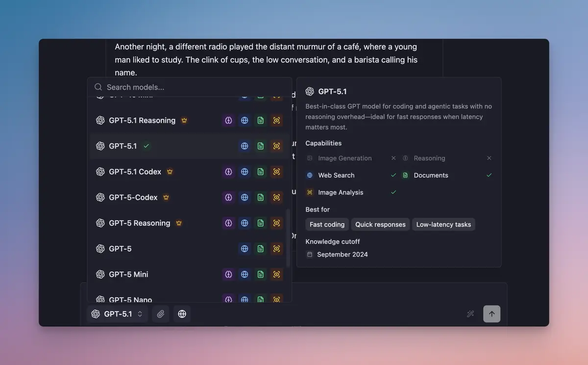Screen dimensions: 588x365
Task: Select GPT-5 Reasoning from the model list
Action: [x=139, y=223]
